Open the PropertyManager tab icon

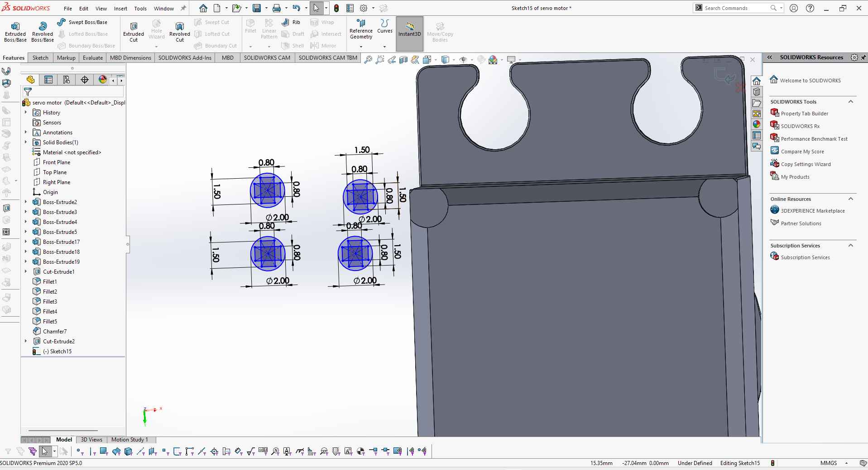(48, 80)
